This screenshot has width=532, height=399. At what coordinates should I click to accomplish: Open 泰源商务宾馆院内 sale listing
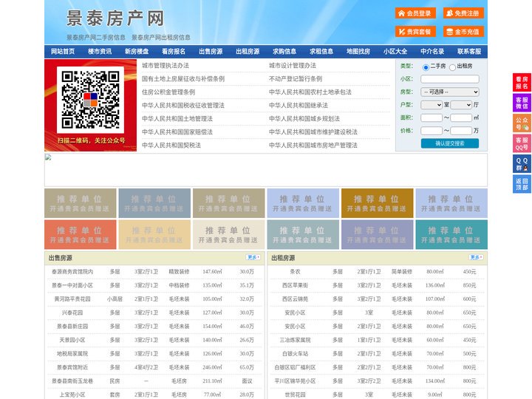72,271
